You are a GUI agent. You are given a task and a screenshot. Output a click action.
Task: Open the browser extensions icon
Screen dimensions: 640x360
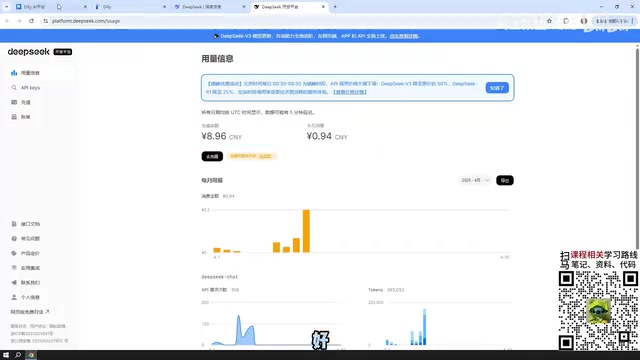point(566,21)
